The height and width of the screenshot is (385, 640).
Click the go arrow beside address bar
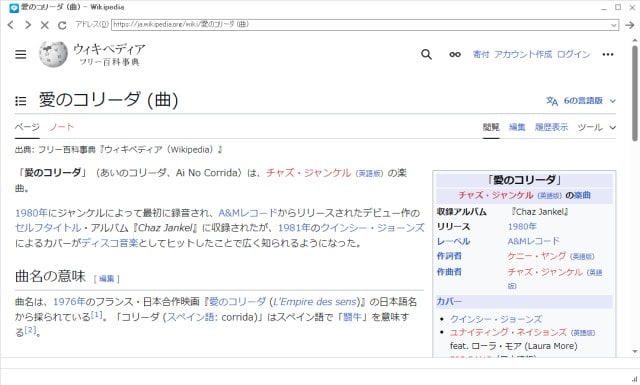click(x=630, y=25)
